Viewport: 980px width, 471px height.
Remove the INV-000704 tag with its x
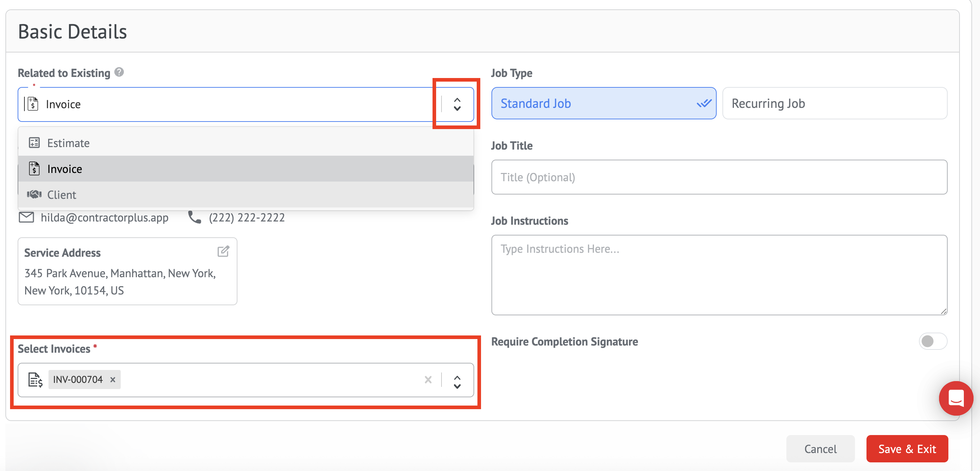pyautogui.click(x=112, y=380)
